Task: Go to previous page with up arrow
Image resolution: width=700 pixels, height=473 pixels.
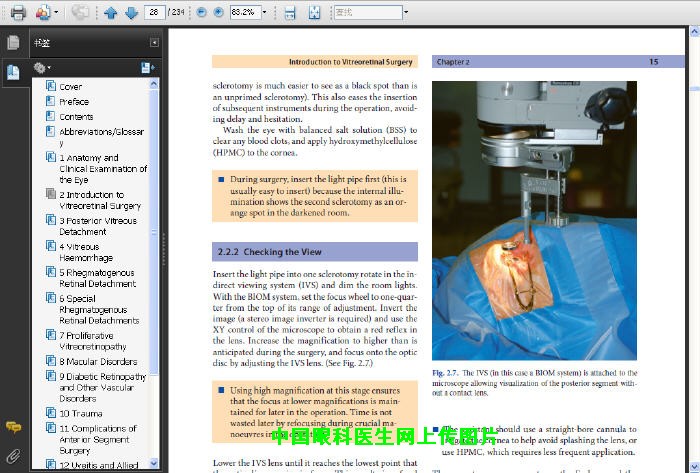Action: [110, 12]
